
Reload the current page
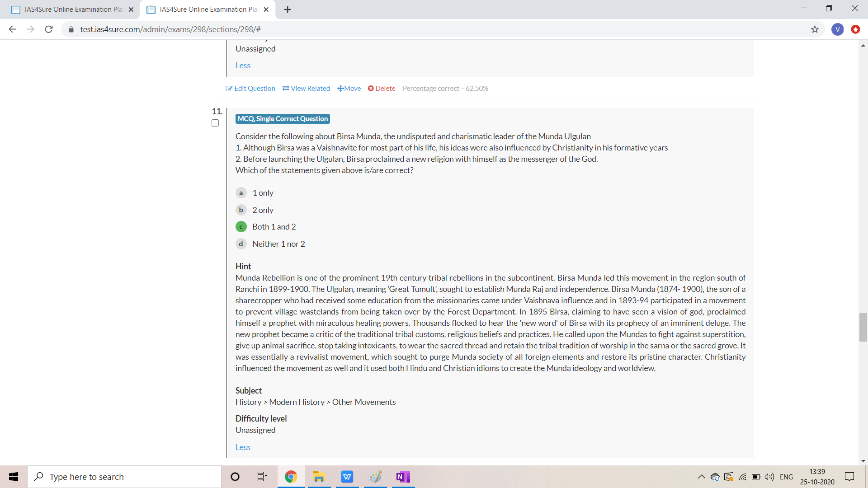(x=49, y=29)
